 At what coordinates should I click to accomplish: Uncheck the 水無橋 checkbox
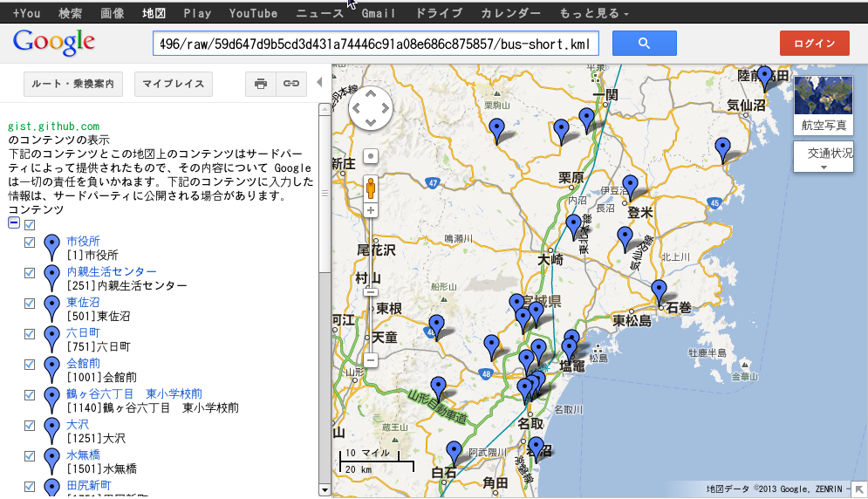click(x=30, y=455)
